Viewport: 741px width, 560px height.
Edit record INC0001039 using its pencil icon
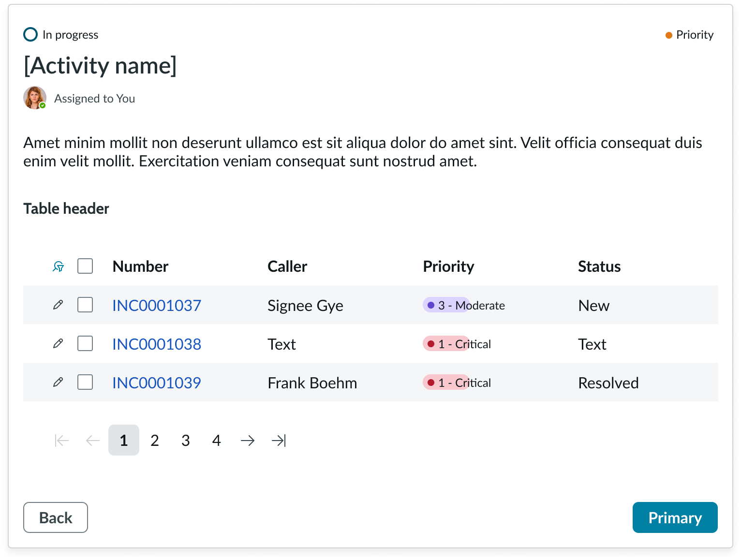58,382
